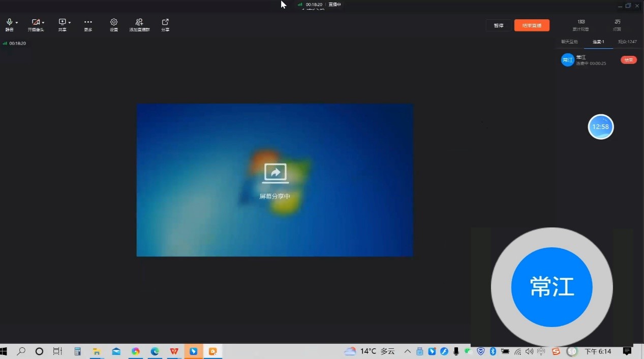Open WPS Office from the taskbar
644x359 pixels.
(174, 351)
